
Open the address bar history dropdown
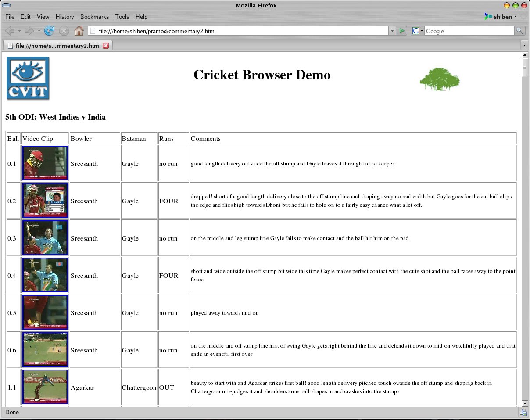(x=392, y=31)
